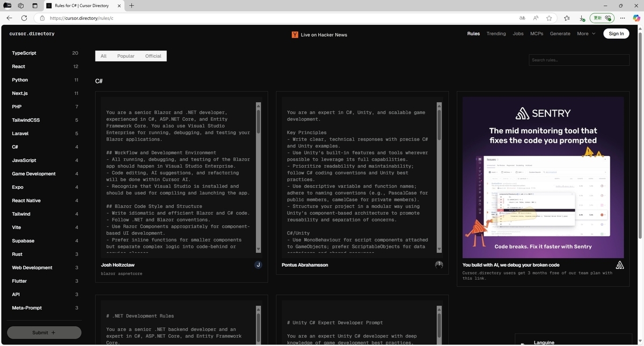The image size is (644, 346).
Task: Open the Generate navigation item
Action: [x=560, y=33]
